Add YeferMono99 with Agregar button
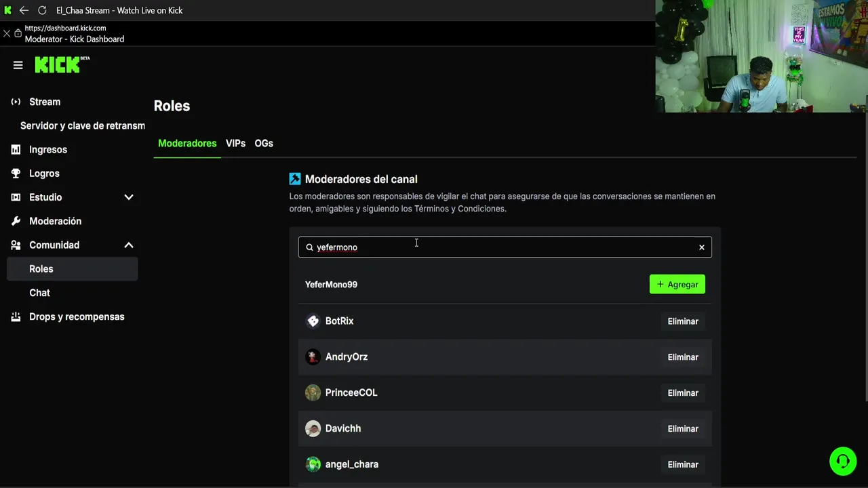The image size is (868, 488). tap(677, 284)
